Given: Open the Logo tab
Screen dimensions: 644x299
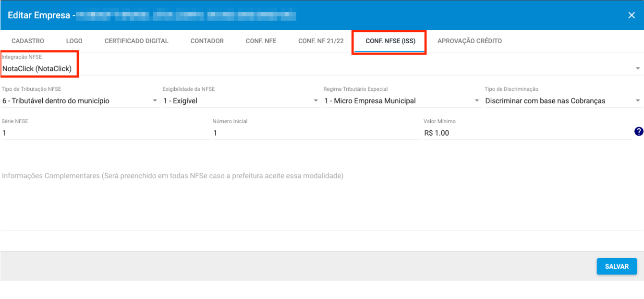Looking at the screenshot, I should point(74,41).
